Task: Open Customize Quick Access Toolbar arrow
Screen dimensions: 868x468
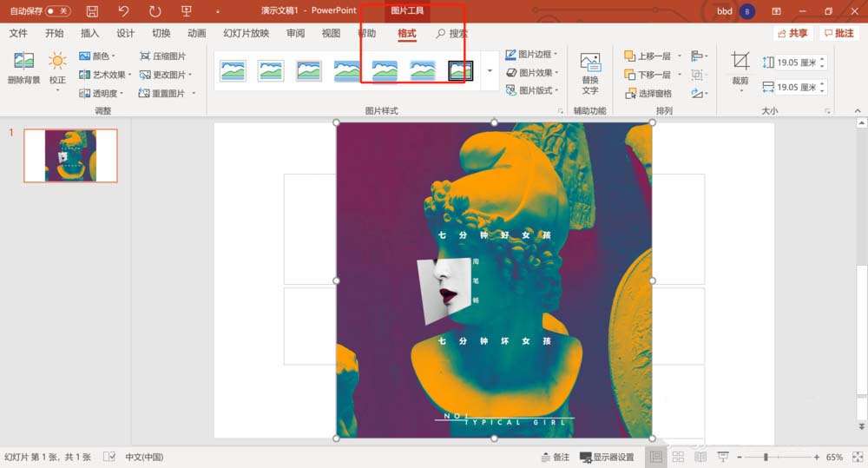Action: pos(218,11)
